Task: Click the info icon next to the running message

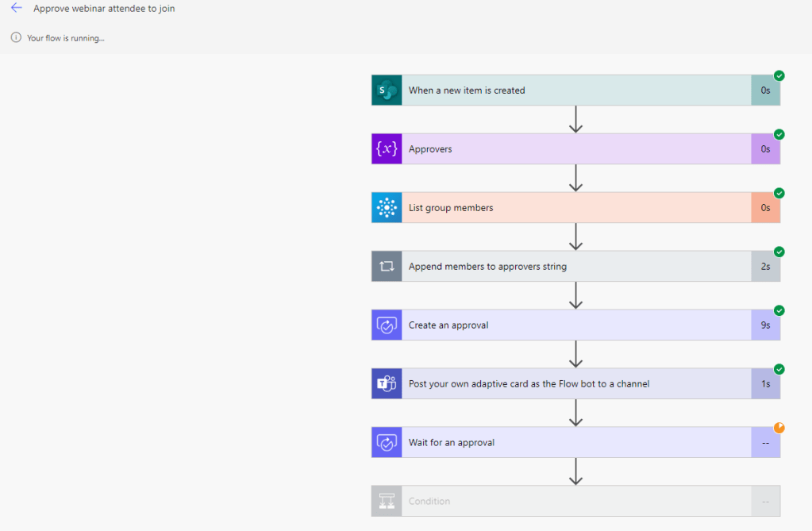Action: 16,37
